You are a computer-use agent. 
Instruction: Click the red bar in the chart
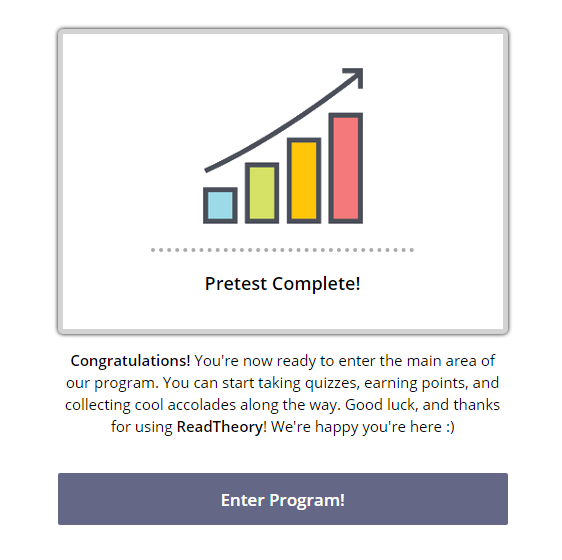click(x=346, y=168)
